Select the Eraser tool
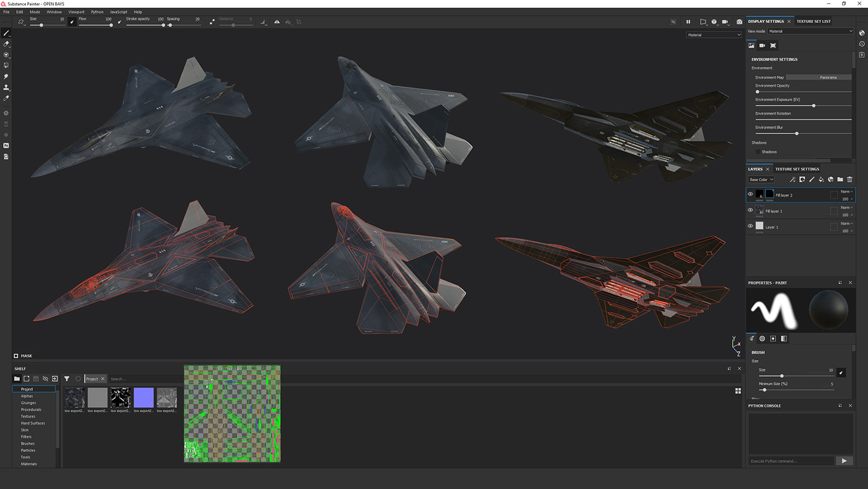This screenshot has width=868, height=489. tap(6, 43)
